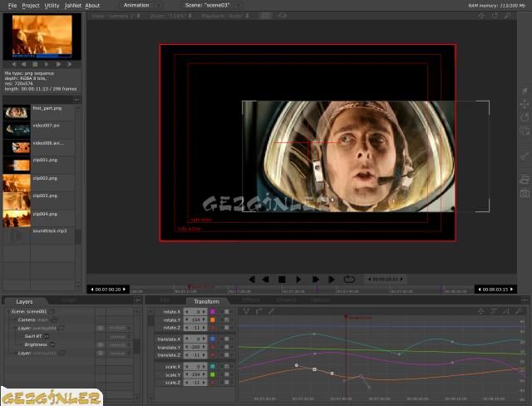The width and height of the screenshot is (532, 406).
Task: Toggle loop playback button
Action: pos(349,280)
